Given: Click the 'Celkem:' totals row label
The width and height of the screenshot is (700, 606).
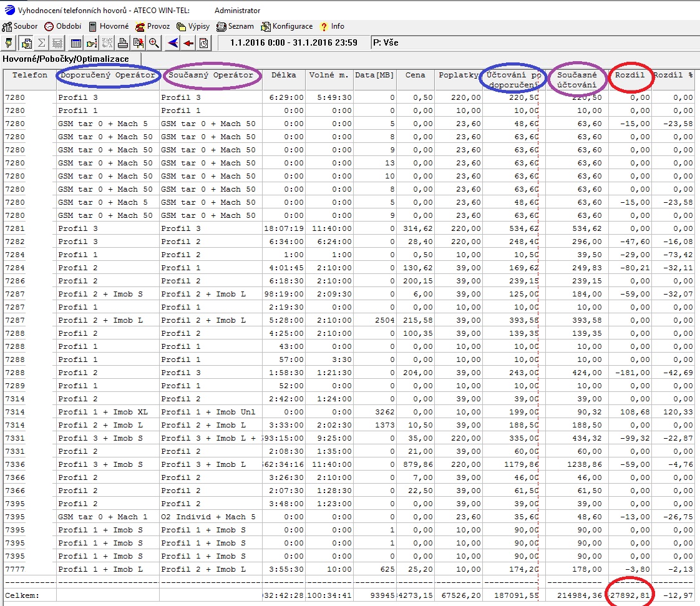Looking at the screenshot, I should pyautogui.click(x=22, y=596).
